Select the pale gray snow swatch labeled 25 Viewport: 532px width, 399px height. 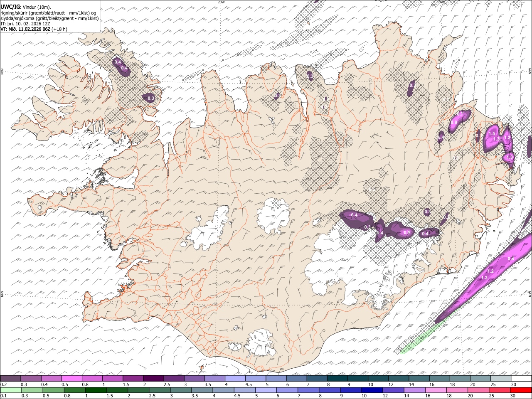coord(500,379)
